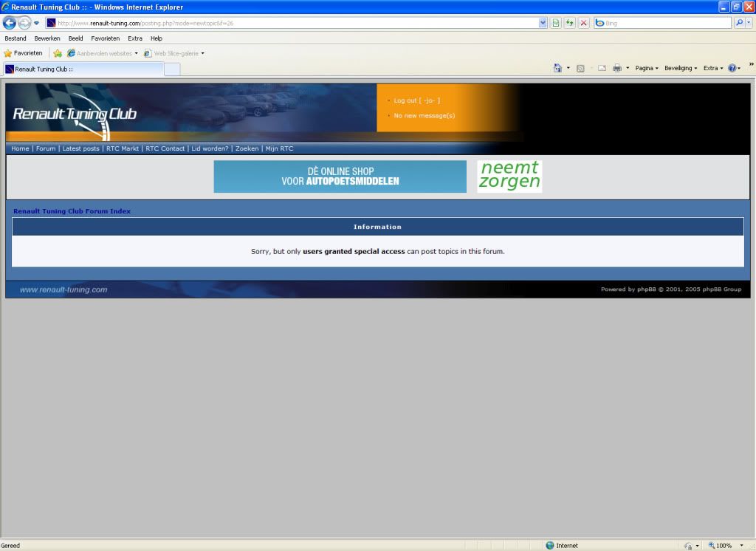
Task: Click the Log out [ -jo- ] link
Action: click(416, 100)
